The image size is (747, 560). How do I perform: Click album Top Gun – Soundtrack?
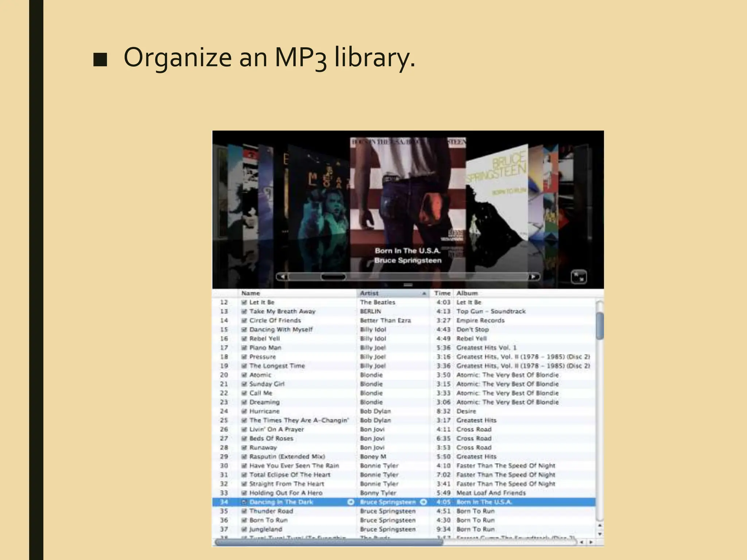click(491, 311)
